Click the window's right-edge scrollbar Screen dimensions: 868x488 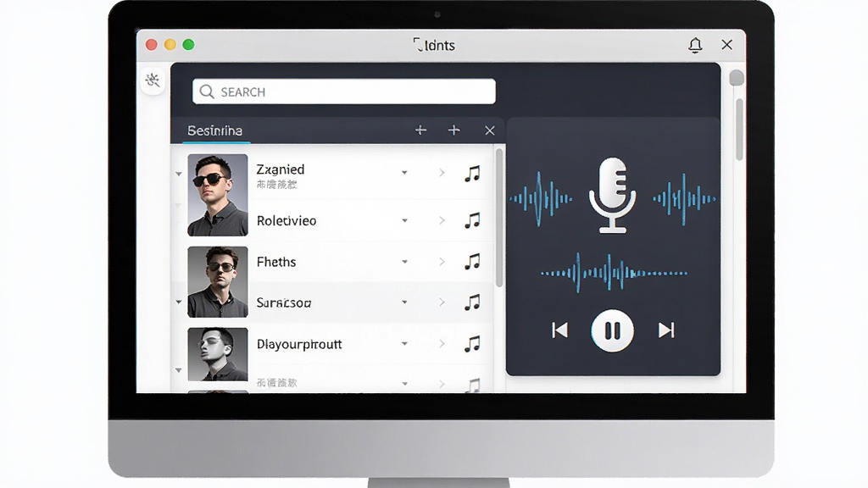739,130
